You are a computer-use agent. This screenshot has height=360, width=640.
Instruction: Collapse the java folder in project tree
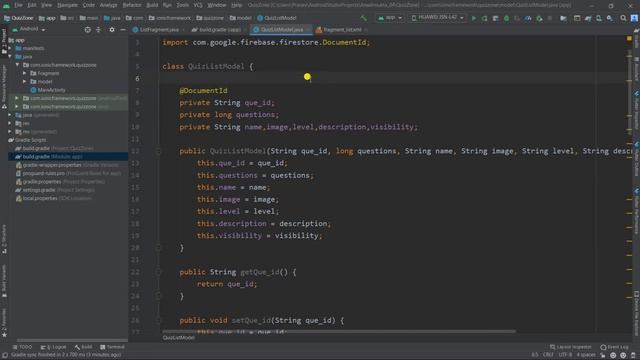[x=10, y=57]
